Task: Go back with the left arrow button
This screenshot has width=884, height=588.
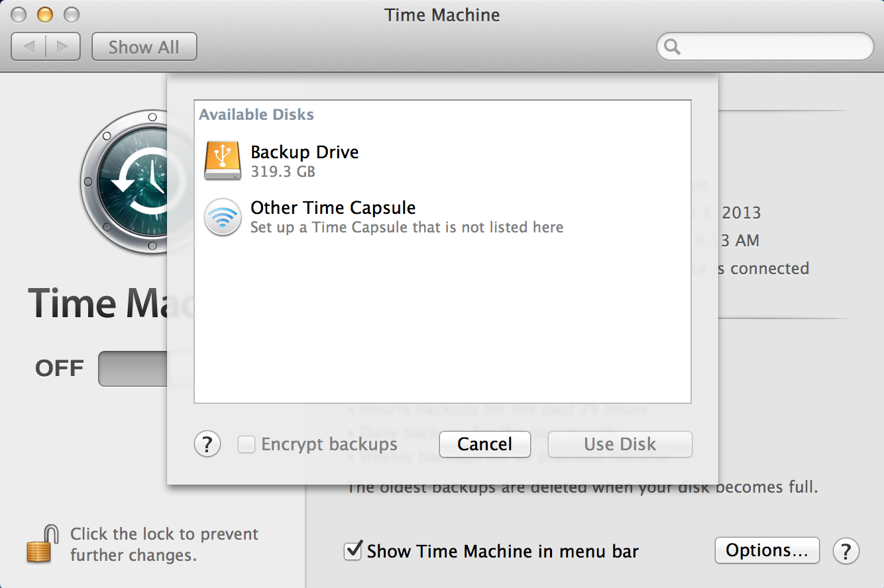Action: [x=29, y=47]
